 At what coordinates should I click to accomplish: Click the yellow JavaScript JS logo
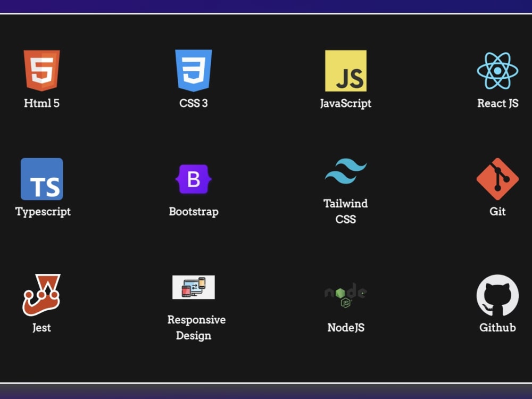click(x=345, y=71)
